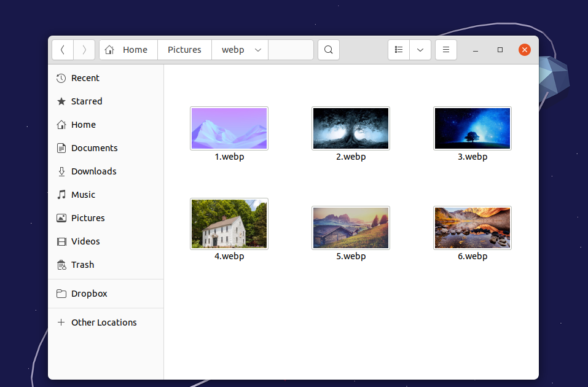Show Starred files label
Screen dimensions: 588x387
[x=87, y=101]
